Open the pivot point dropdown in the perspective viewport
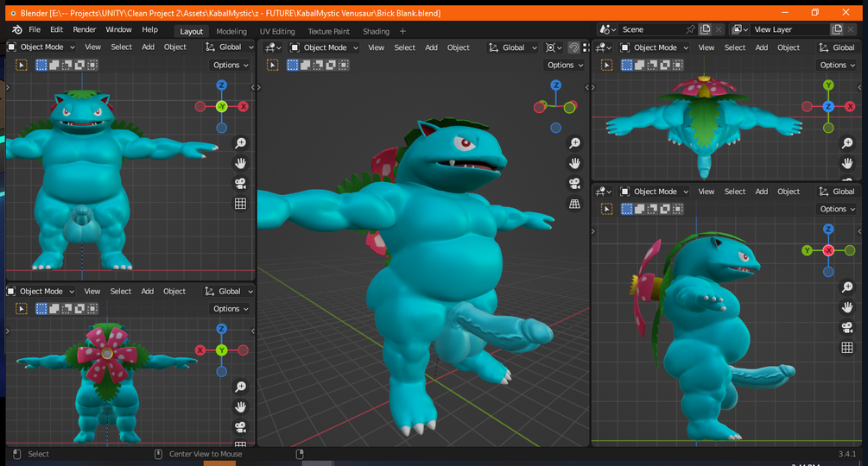Screen dimensions: 868x466 [x=554, y=47]
